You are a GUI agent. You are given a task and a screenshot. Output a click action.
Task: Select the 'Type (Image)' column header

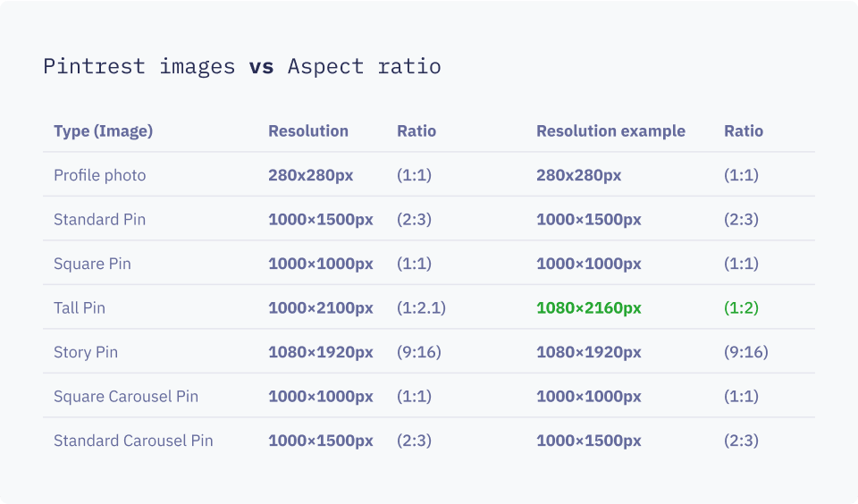103,131
